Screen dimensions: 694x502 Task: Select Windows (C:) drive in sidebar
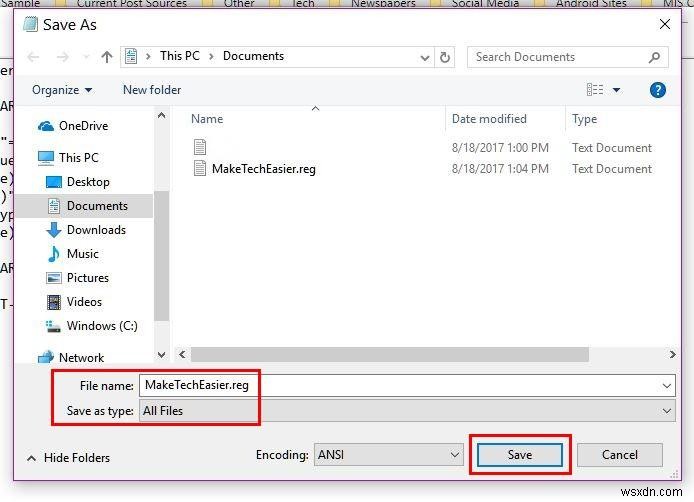[x=102, y=326]
